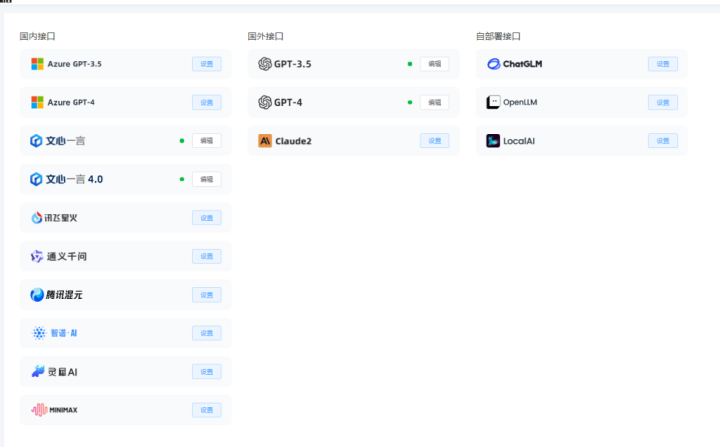Click the LocalAI logo icon
This screenshot has height=447, width=720.
(x=493, y=141)
